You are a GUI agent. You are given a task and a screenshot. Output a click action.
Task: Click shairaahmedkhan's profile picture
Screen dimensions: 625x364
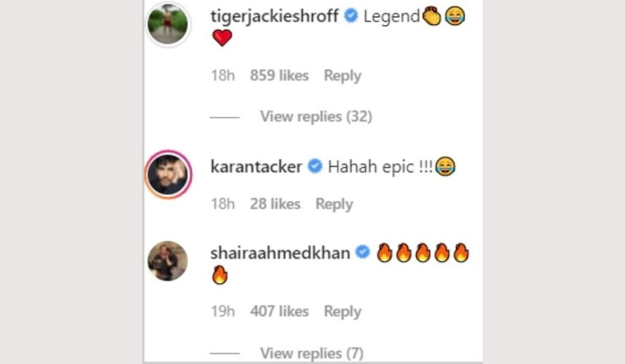(x=168, y=261)
